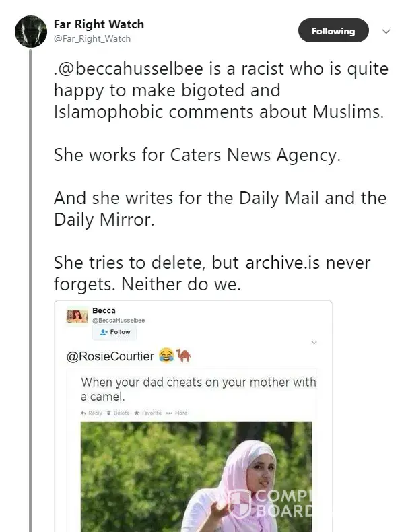
Task: Click Becca's avatar in embedded tweet
Action: (77, 316)
